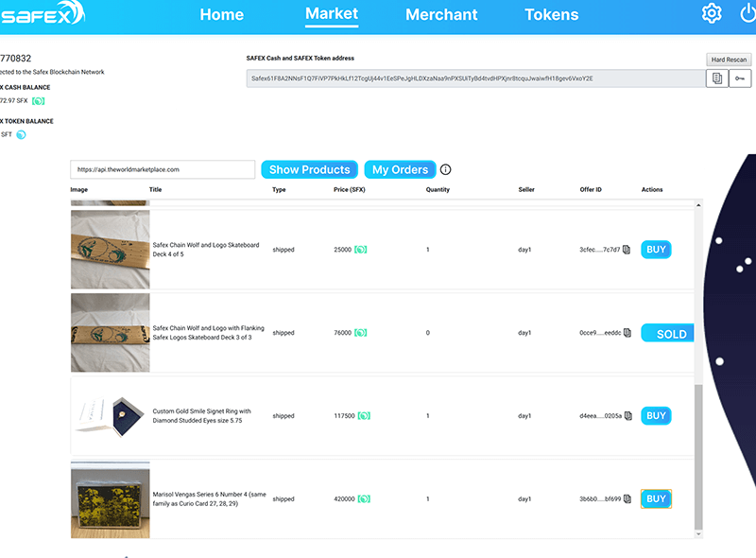The width and height of the screenshot is (756, 558).
Task: Click the product list scroll down arrow
Action: pos(698,533)
